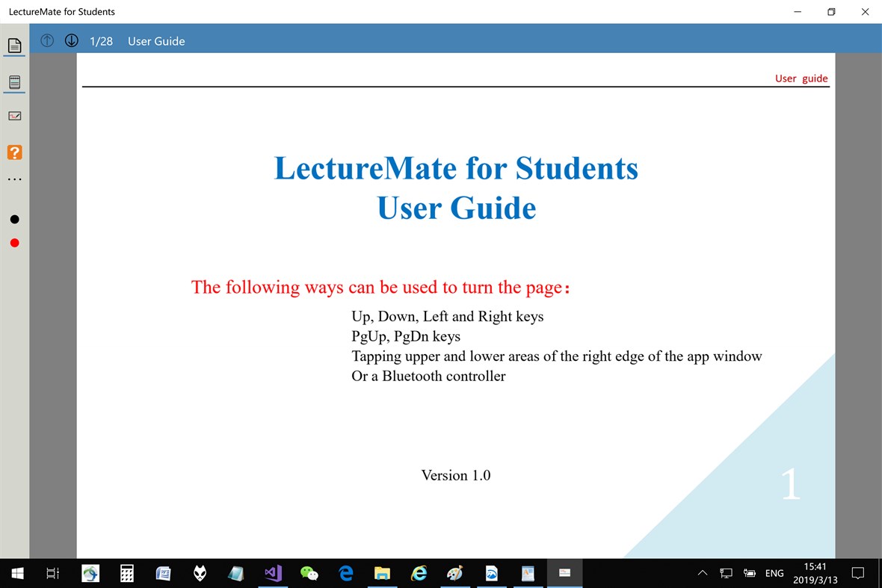Choose the black pen color dot
Image resolution: width=882 pixels, height=588 pixels.
15,219
